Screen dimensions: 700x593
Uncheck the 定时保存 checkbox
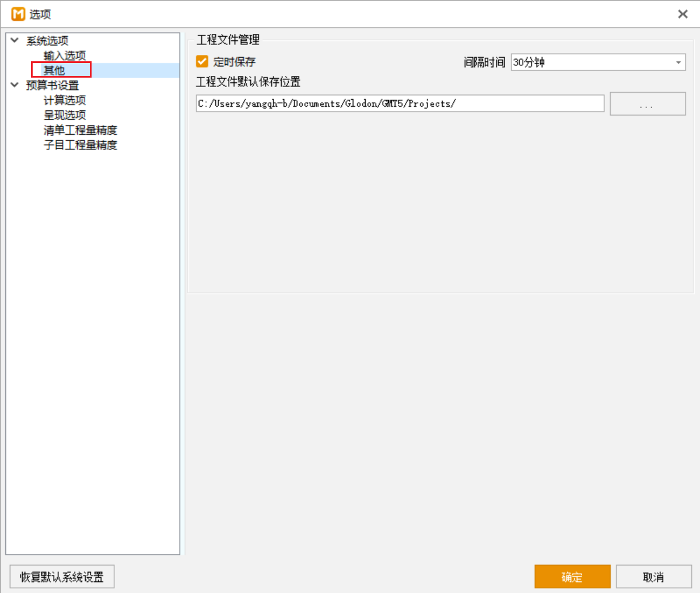202,61
